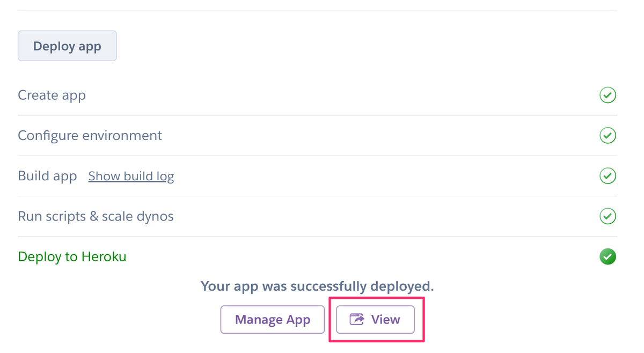Click the Configure environment checkmark icon
The height and width of the screenshot is (353, 644).
point(608,135)
